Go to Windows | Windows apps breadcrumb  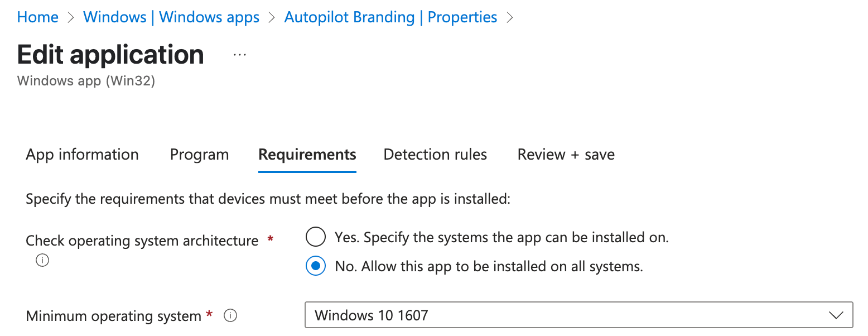click(x=171, y=17)
